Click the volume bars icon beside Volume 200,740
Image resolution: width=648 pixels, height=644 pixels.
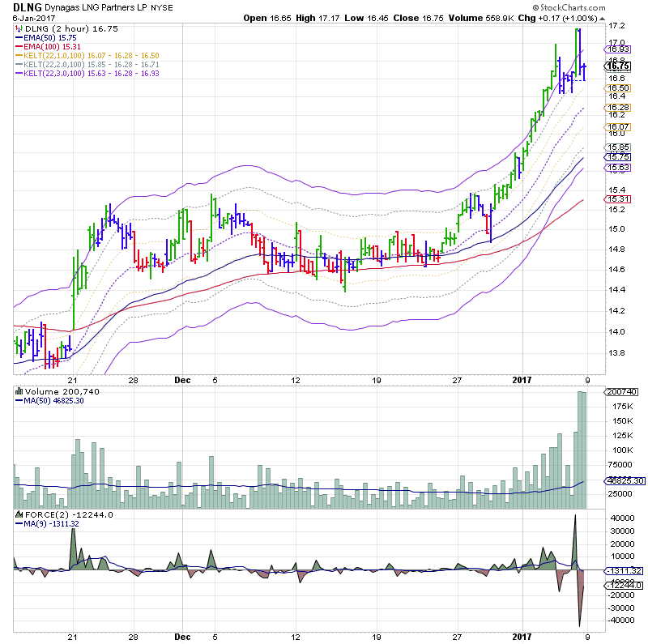[x=19, y=391]
